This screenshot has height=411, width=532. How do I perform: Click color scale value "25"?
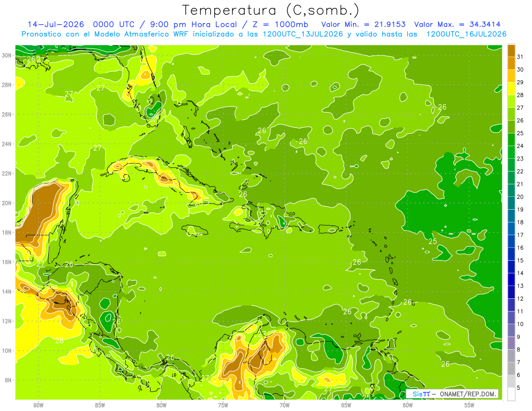tap(520, 133)
